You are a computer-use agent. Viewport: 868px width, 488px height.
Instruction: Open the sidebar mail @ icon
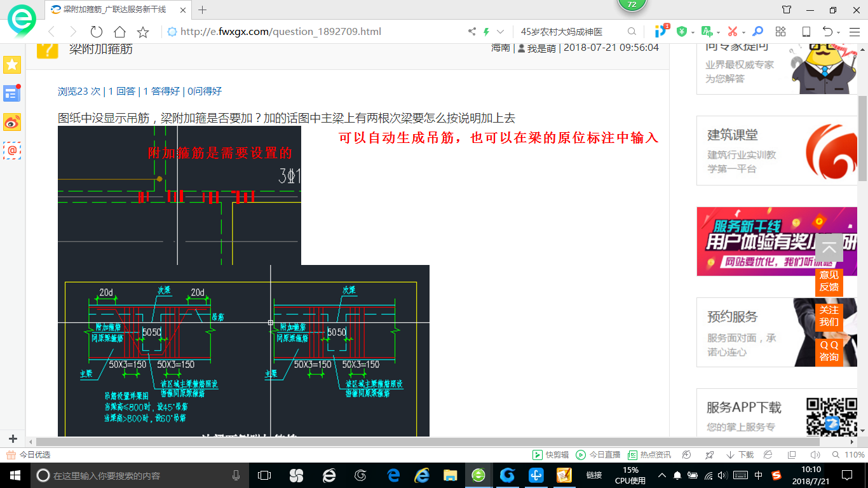(x=12, y=150)
